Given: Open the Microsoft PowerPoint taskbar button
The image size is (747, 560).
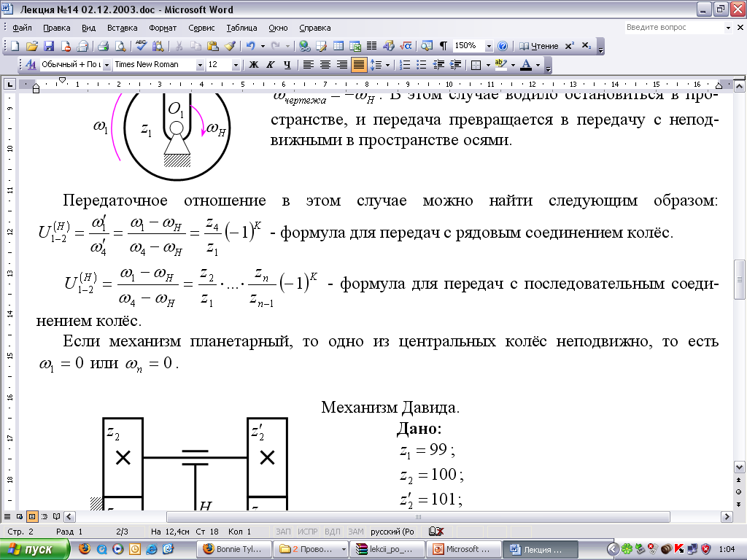Looking at the screenshot, I should click(463, 550).
